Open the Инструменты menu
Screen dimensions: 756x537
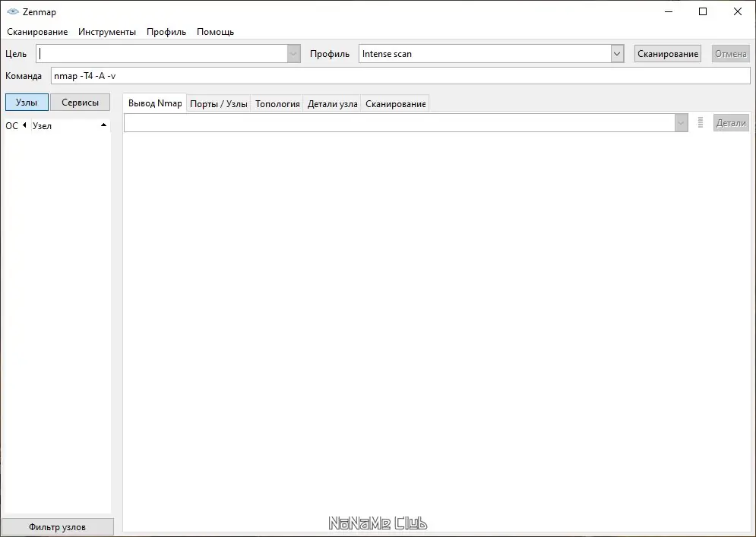(107, 32)
